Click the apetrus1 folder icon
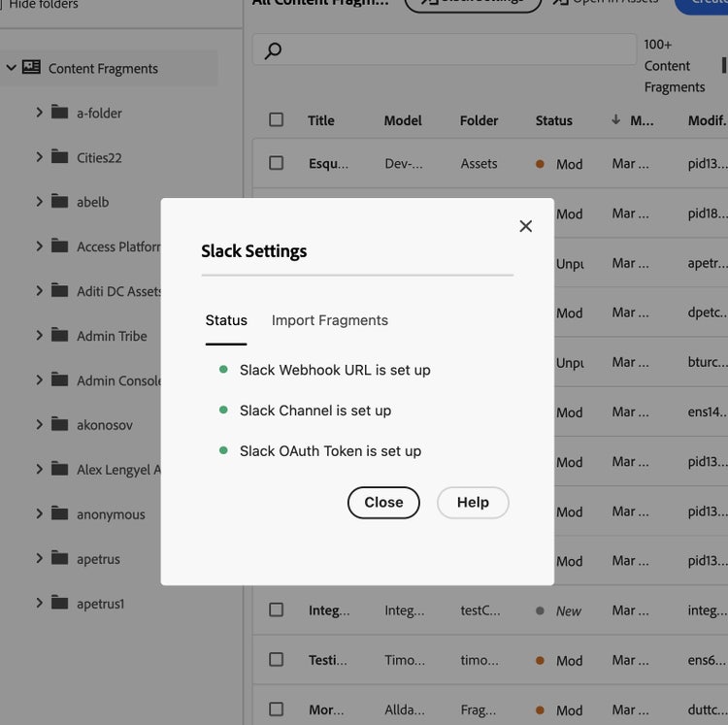Viewport: 728px width, 725px height. pos(60,604)
